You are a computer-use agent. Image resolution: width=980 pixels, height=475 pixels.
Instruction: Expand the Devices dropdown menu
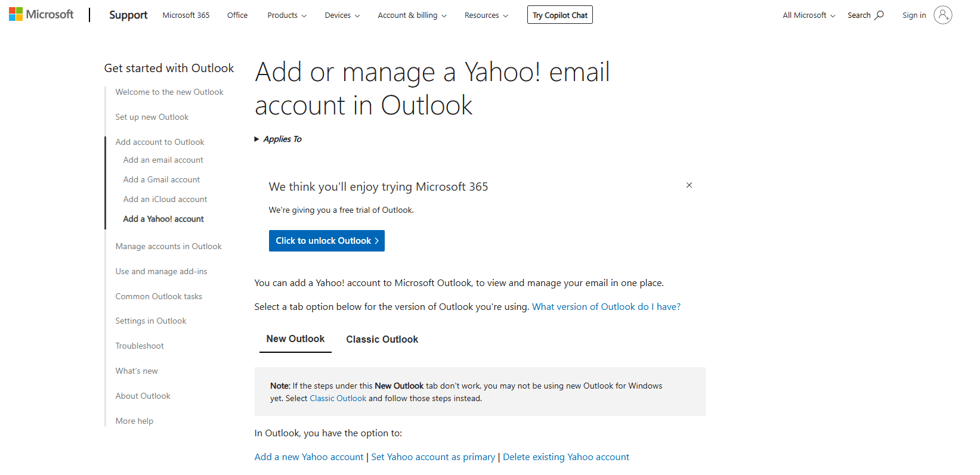[x=342, y=15]
